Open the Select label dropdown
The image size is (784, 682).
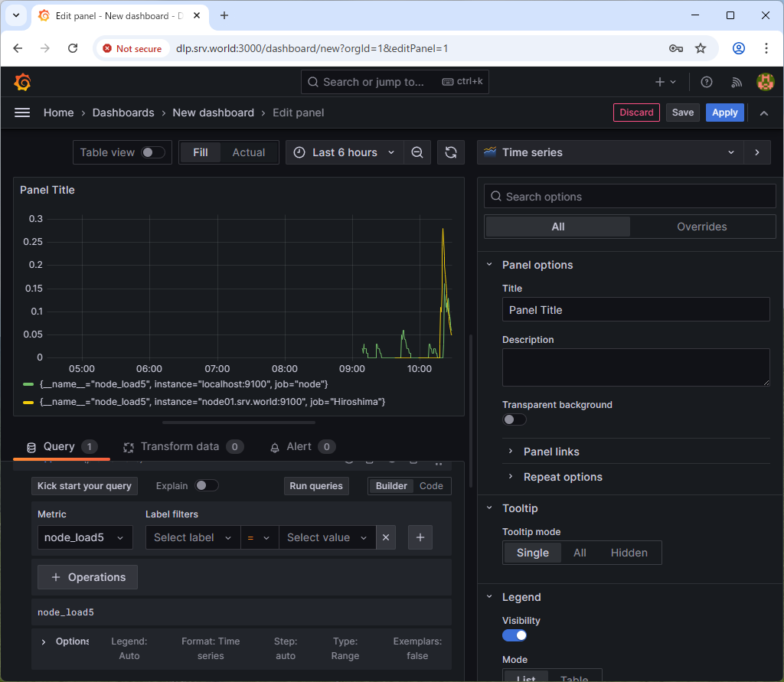click(x=192, y=537)
